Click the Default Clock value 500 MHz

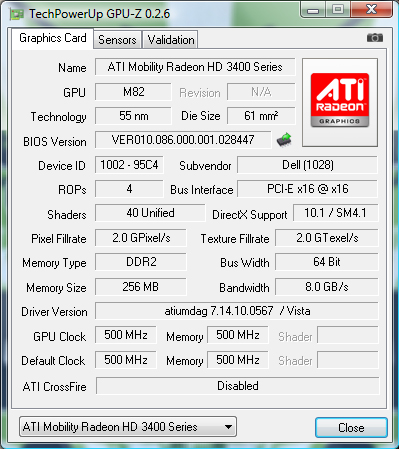click(126, 360)
